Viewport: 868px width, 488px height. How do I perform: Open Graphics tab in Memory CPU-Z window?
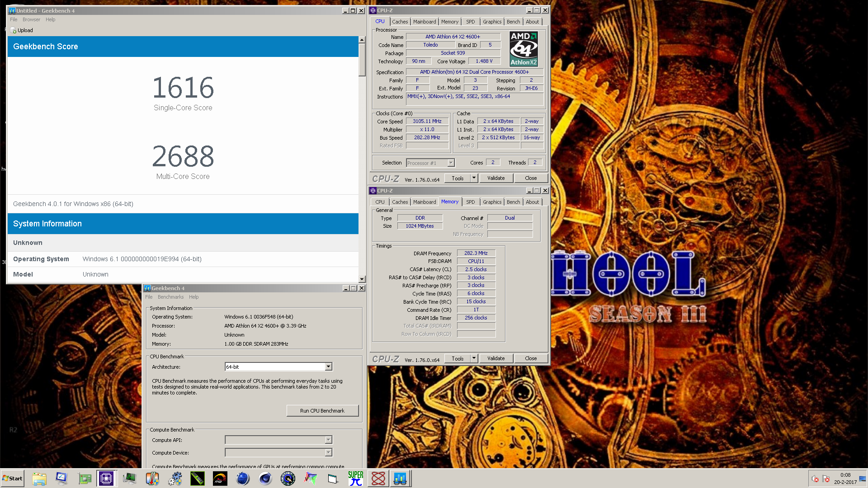[492, 202]
